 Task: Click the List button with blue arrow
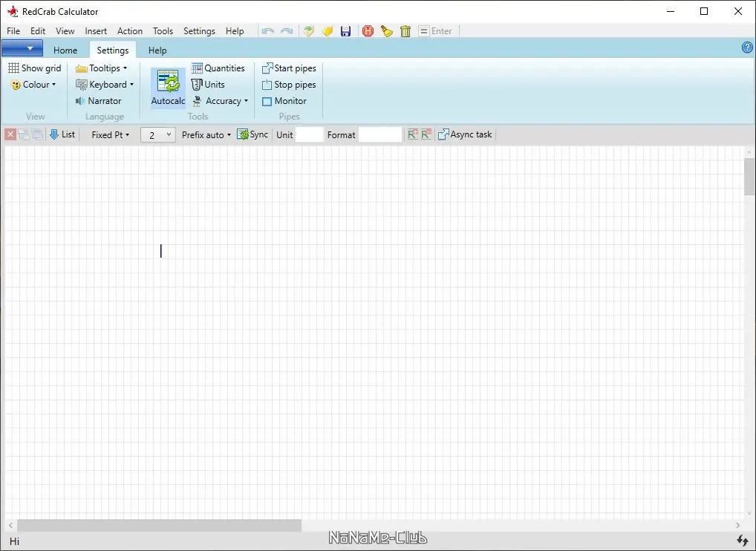pos(62,134)
